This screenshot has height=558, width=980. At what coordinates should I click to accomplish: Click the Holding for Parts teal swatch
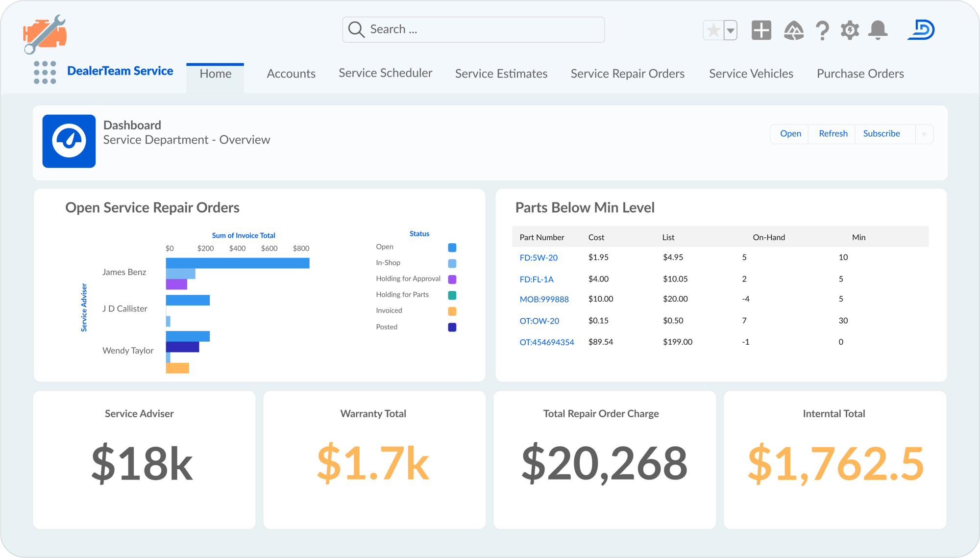click(452, 295)
